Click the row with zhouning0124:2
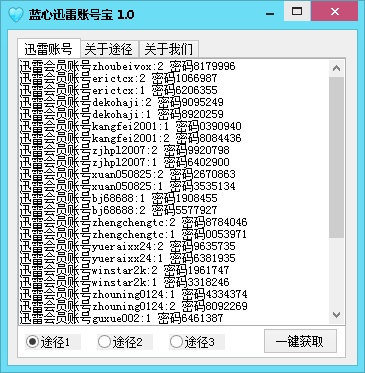 tap(133, 306)
